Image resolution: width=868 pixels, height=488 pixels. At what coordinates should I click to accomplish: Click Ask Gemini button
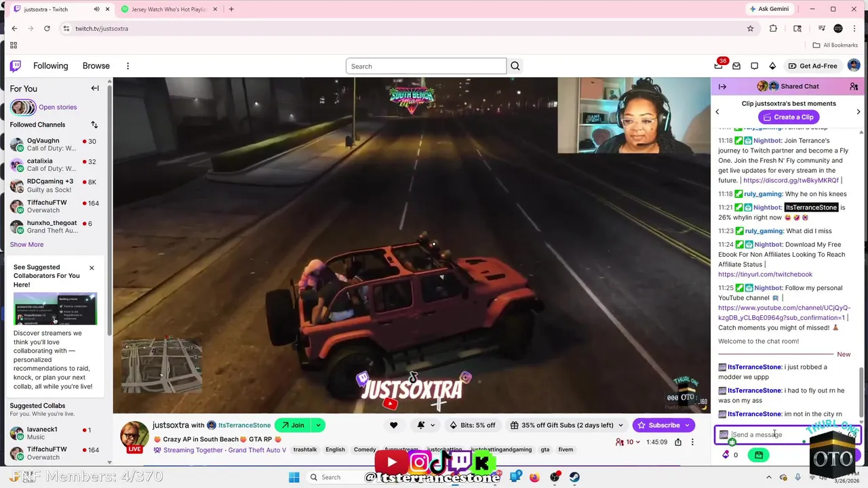click(x=769, y=9)
